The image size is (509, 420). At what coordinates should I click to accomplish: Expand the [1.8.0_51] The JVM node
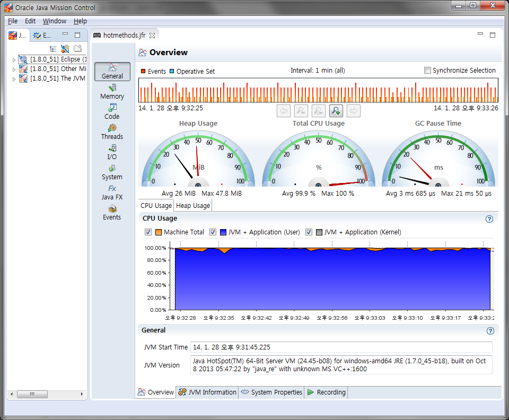pyautogui.click(x=14, y=79)
